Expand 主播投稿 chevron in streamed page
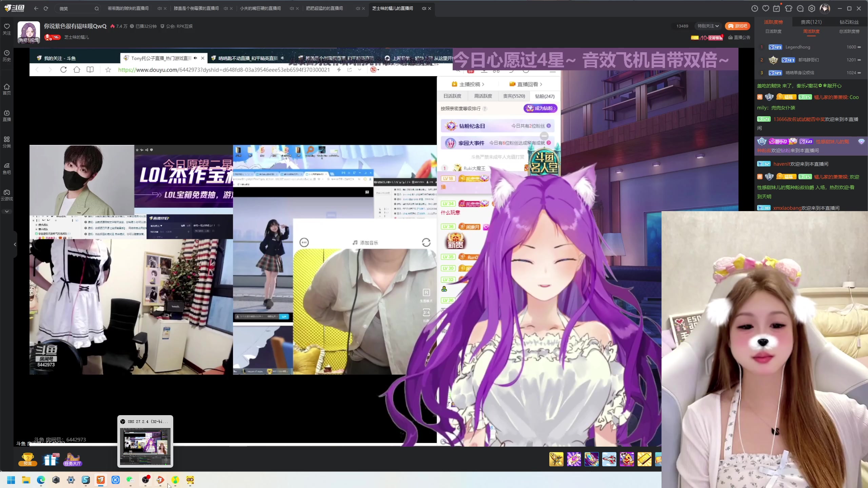This screenshot has width=868, height=488. click(483, 84)
